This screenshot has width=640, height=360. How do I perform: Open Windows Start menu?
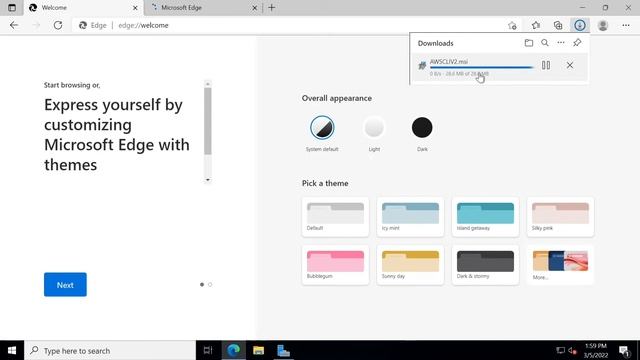(x=12, y=350)
